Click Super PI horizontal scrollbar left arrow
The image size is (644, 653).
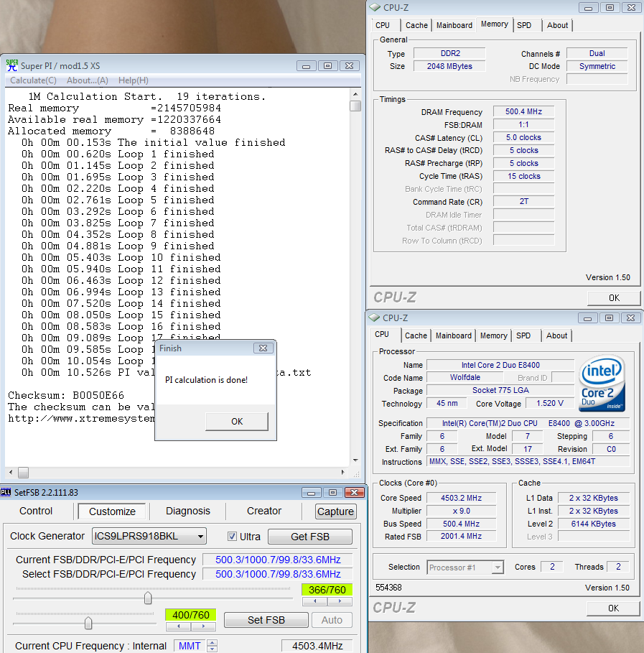point(11,472)
